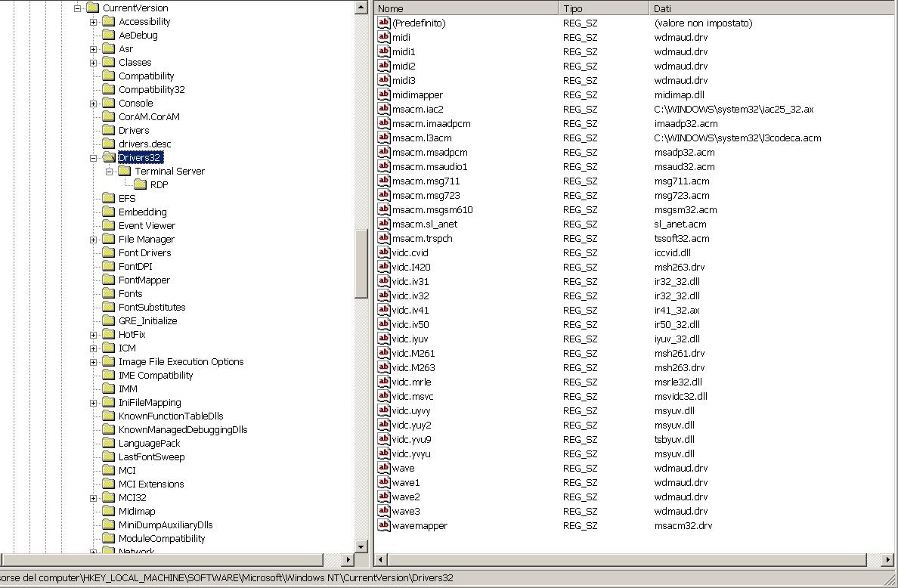Click the LanguagePack folder icon

click(x=109, y=443)
